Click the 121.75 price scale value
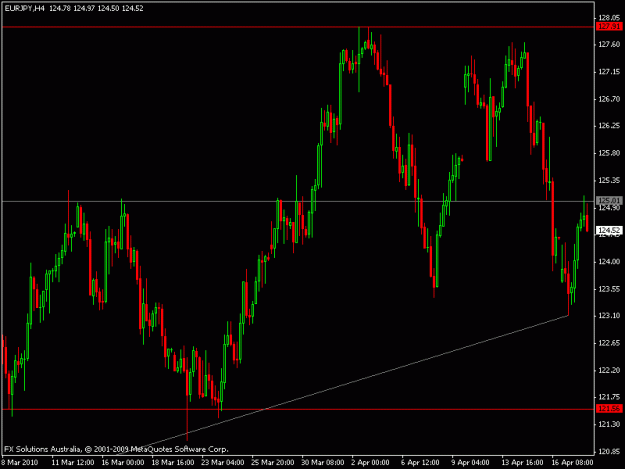The width and height of the screenshot is (625, 469). point(609,397)
